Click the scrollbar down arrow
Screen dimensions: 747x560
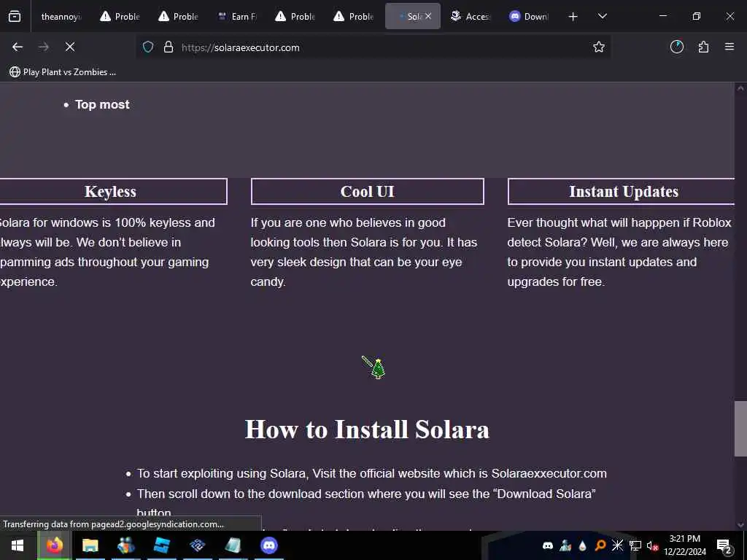pyautogui.click(x=740, y=525)
